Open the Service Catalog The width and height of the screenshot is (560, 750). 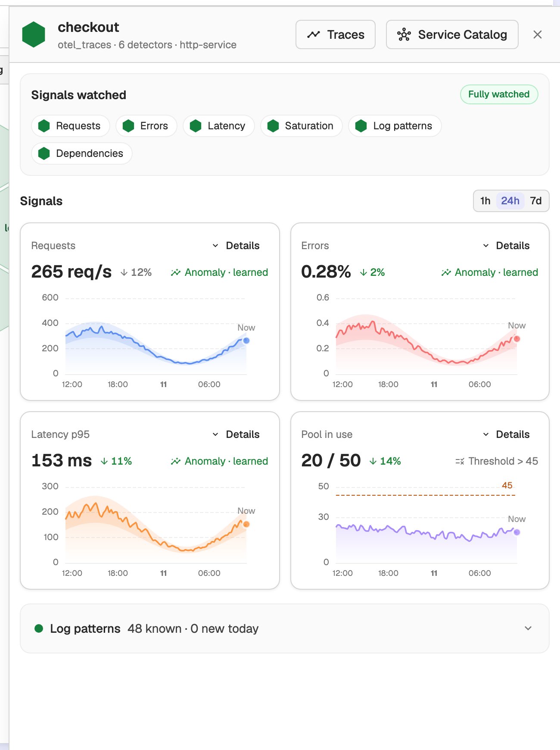tap(452, 34)
